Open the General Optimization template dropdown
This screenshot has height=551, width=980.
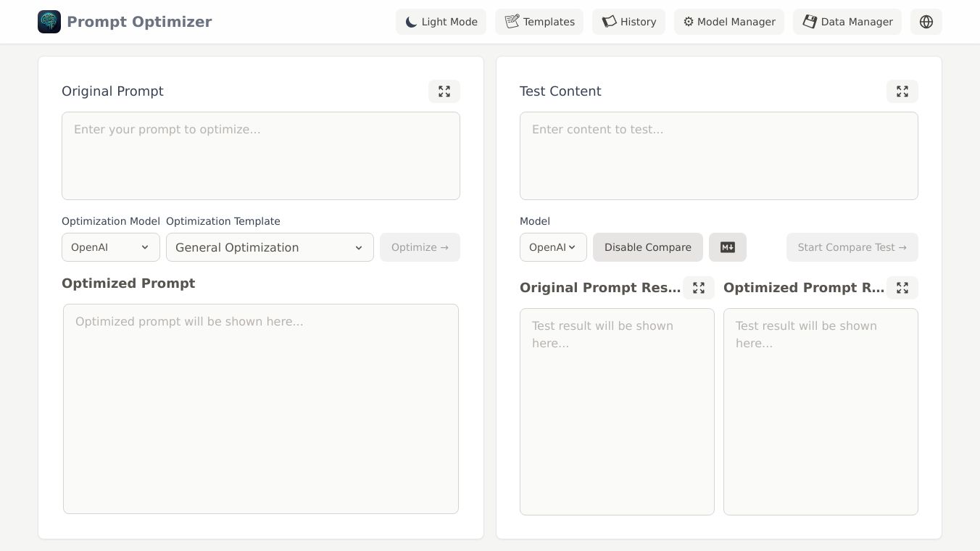(270, 247)
